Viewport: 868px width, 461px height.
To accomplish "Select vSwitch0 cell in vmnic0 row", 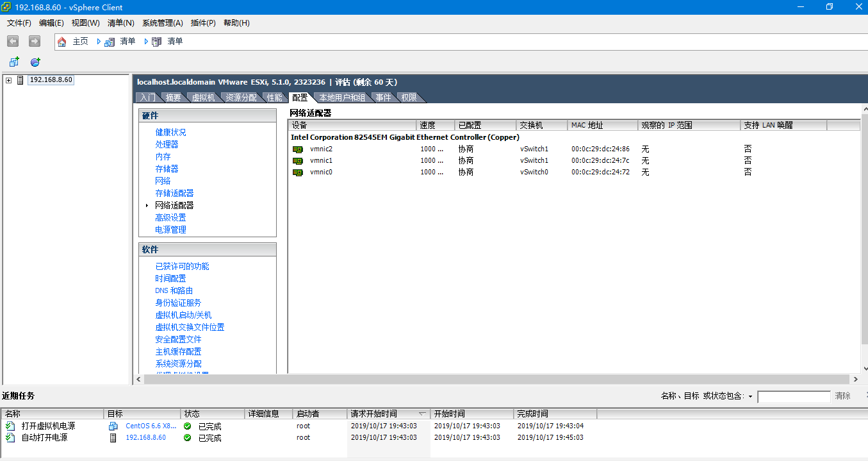I will point(534,172).
